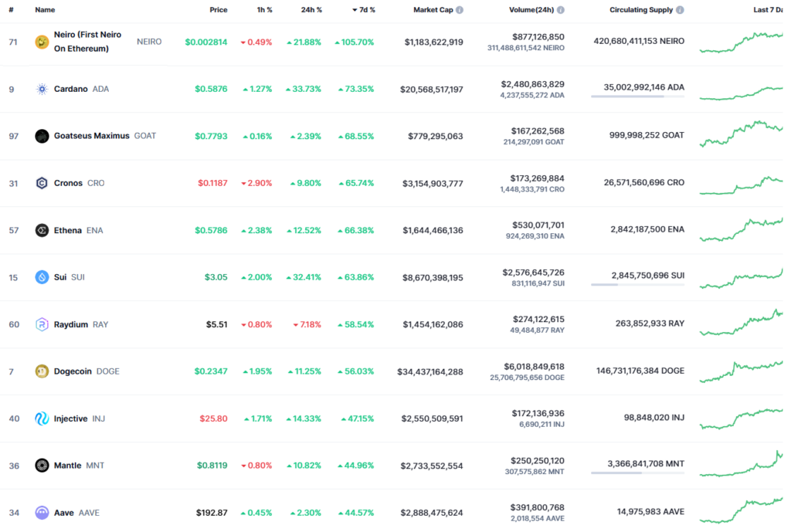The image size is (791, 532).
Task: Click the Aave price $192.87
Action: click(x=212, y=513)
